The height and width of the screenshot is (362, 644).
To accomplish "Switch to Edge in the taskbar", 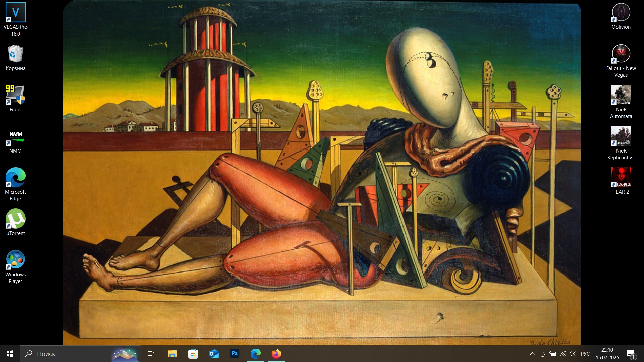I will 256,354.
